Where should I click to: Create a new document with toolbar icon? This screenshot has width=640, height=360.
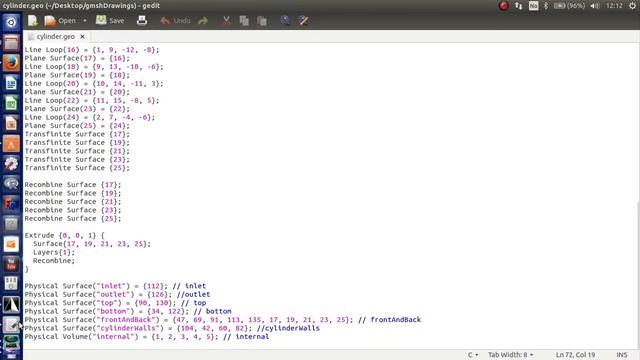[x=32, y=20]
